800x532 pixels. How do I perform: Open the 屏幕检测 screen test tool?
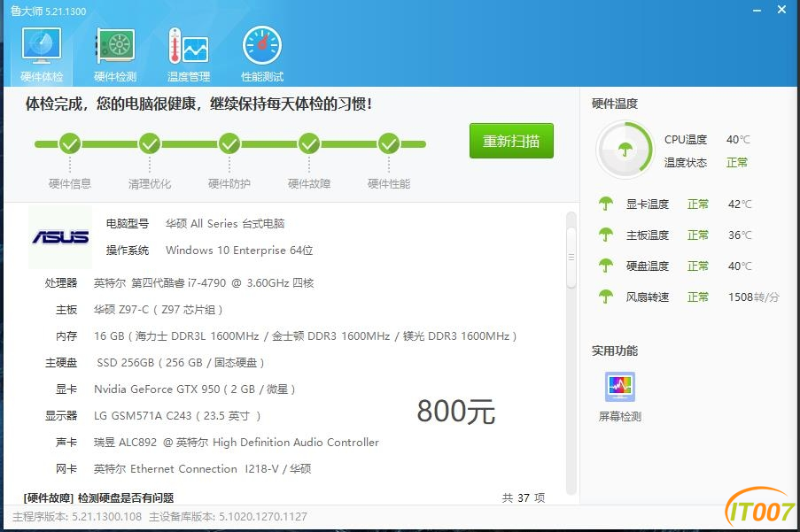tap(620, 397)
